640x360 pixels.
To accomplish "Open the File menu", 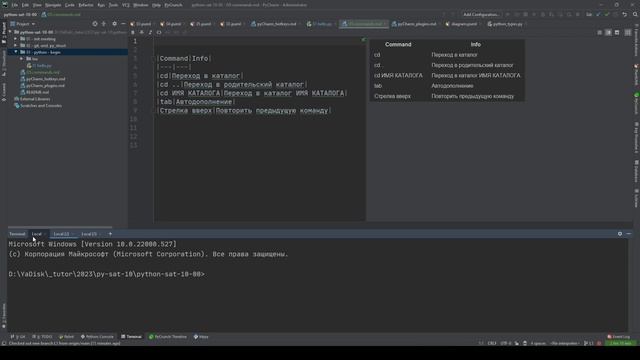I will 15,5.
